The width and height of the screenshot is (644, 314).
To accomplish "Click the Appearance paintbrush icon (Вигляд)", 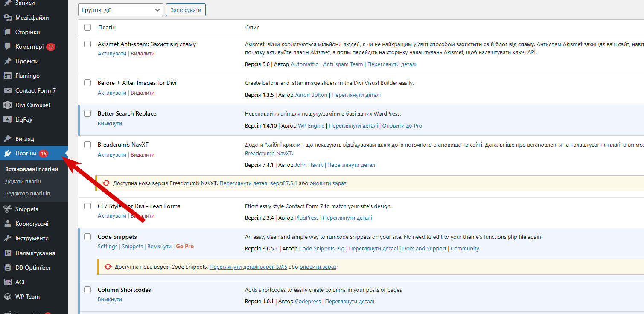I will (x=7, y=139).
